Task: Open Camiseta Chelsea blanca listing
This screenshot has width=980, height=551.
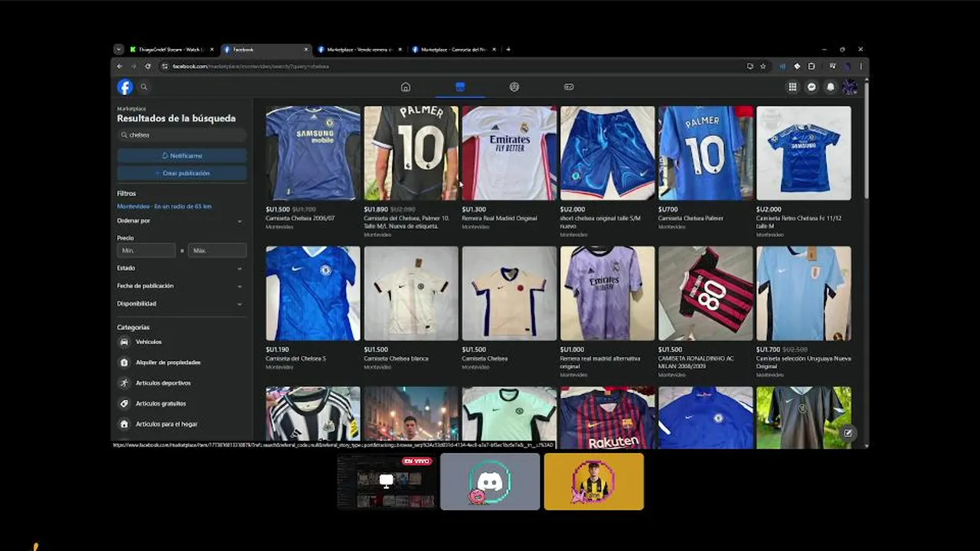Action: coord(411,293)
